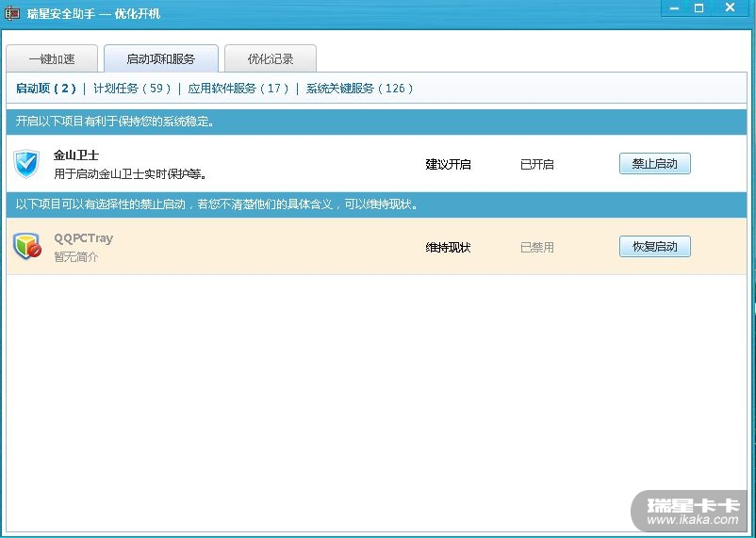This screenshot has height=538, width=756.
Task: Click the QQPCTray disabled shield icon
Action: (x=27, y=246)
